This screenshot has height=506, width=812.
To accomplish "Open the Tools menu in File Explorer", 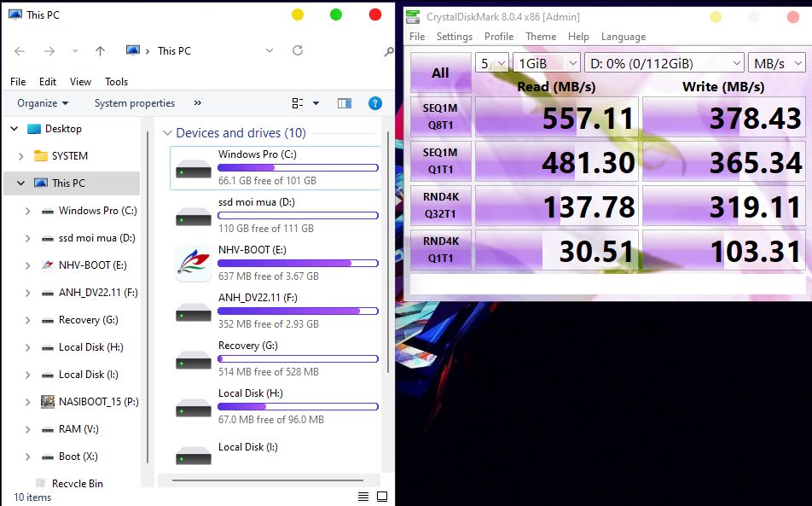I will click(116, 82).
